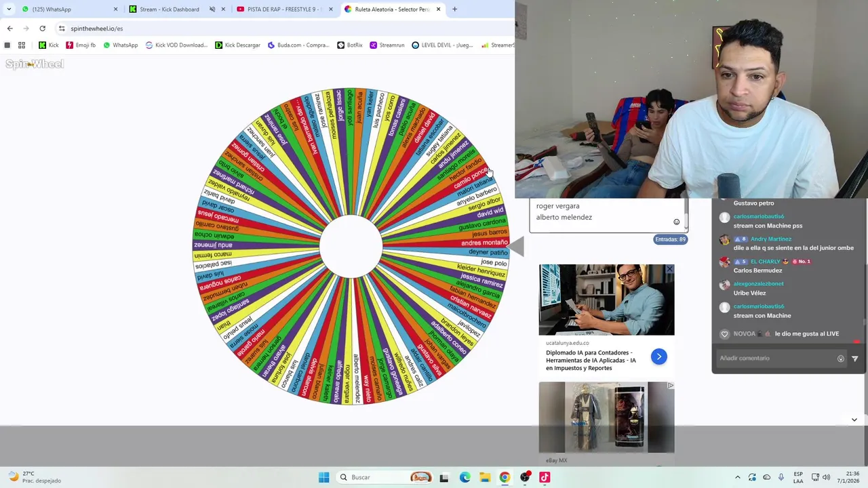868x488 pixels.
Task: Open emoji picker in wheel entries box
Action: click(x=676, y=222)
